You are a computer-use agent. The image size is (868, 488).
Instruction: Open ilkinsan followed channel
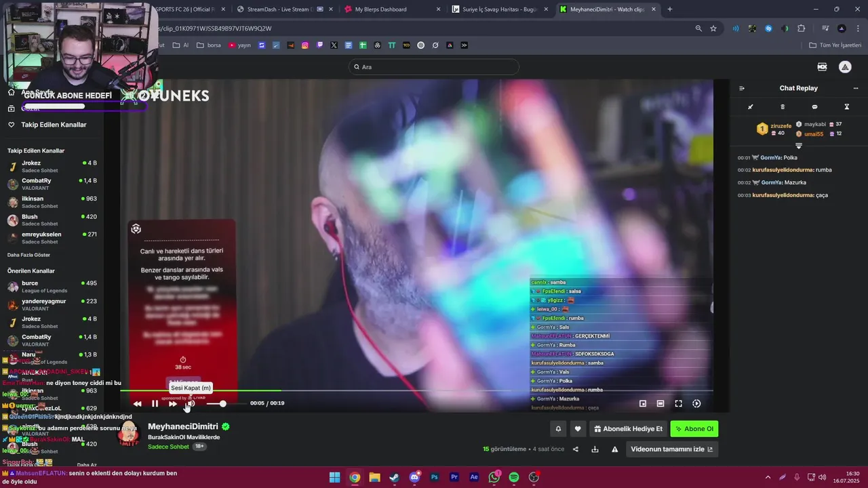tap(52, 202)
